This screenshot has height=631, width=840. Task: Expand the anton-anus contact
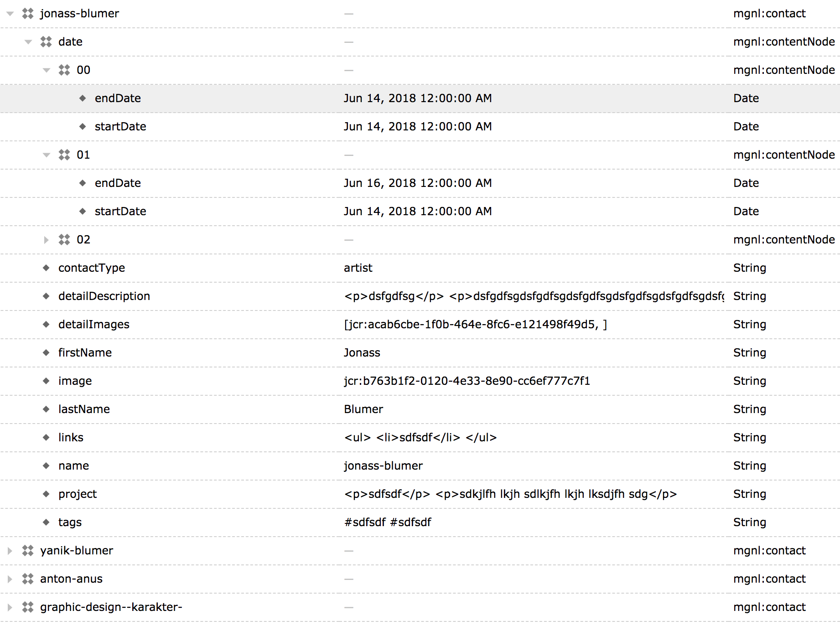tap(10, 579)
